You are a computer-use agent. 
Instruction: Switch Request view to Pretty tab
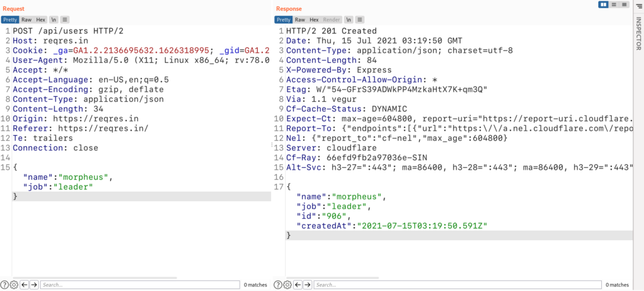click(10, 19)
